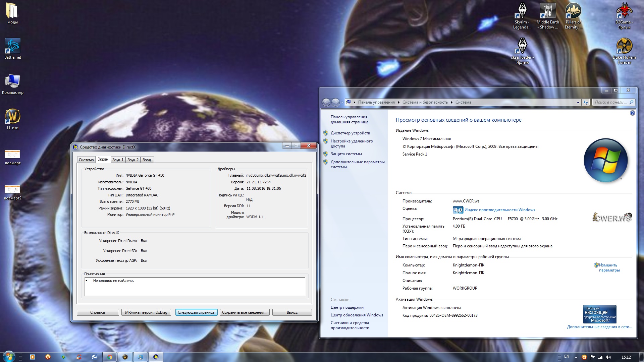Open the Компьютер desktop icon
The height and width of the screenshot is (362, 644).
(12, 84)
